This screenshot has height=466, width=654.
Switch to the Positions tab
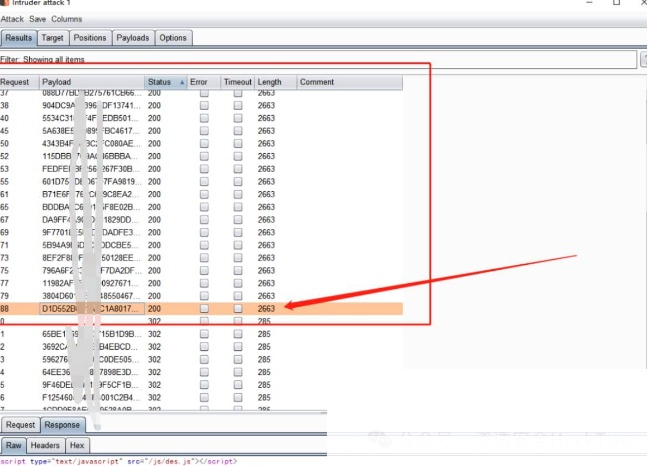click(x=90, y=38)
